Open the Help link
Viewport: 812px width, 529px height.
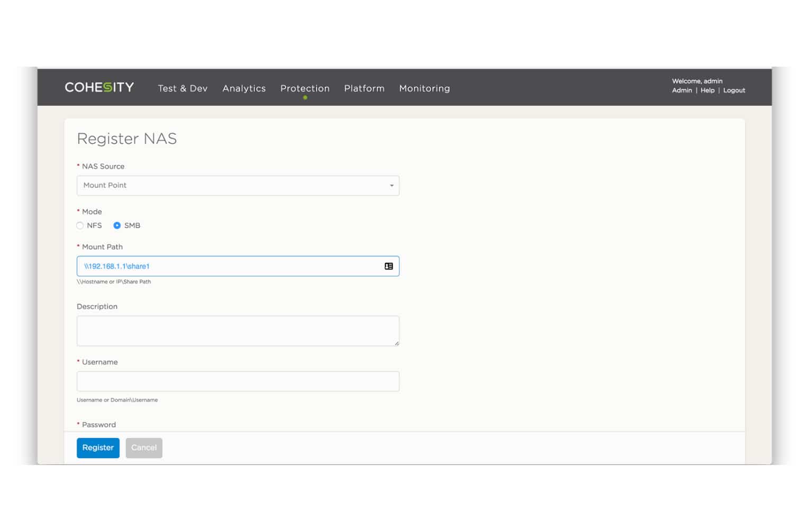(x=707, y=90)
